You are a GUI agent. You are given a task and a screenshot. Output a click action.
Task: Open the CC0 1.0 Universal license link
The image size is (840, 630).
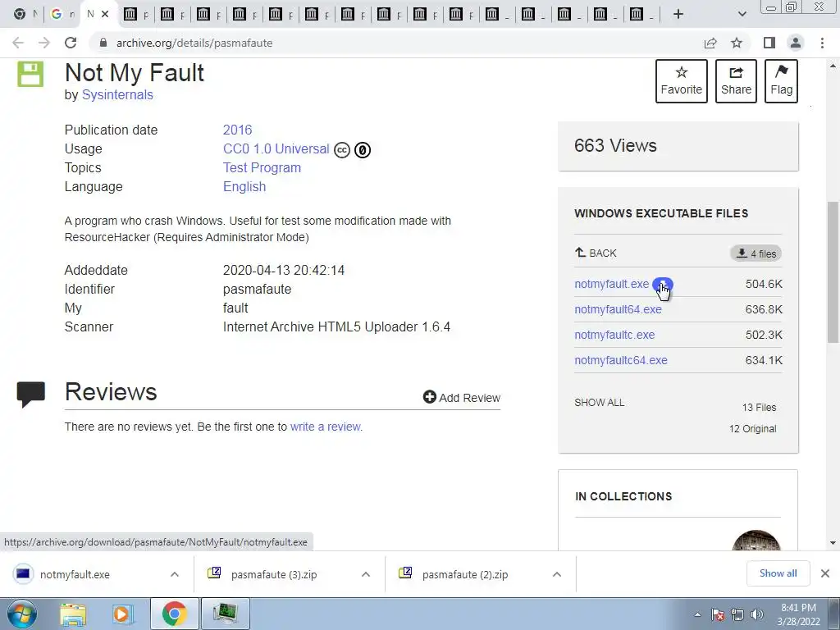click(x=276, y=149)
